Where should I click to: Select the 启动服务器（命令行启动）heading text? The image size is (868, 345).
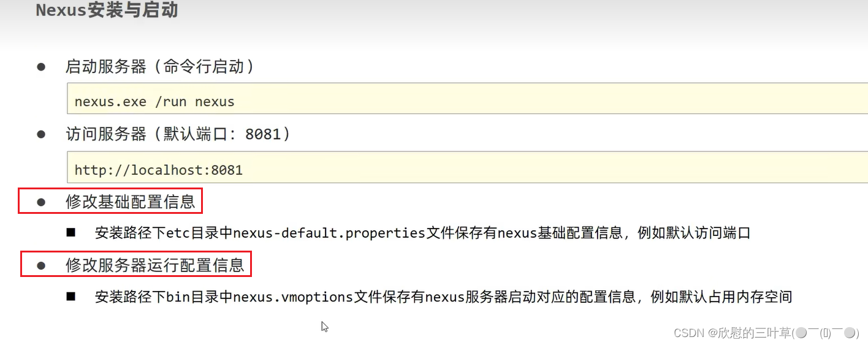pyautogui.click(x=160, y=67)
